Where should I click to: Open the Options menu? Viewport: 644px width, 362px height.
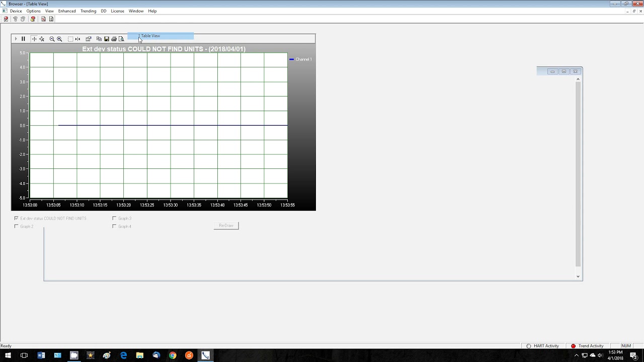click(33, 11)
